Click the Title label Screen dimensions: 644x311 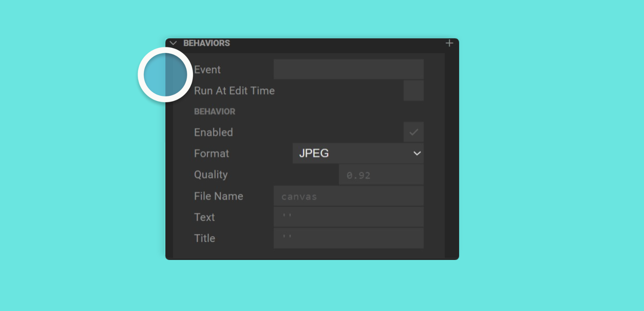coord(205,238)
